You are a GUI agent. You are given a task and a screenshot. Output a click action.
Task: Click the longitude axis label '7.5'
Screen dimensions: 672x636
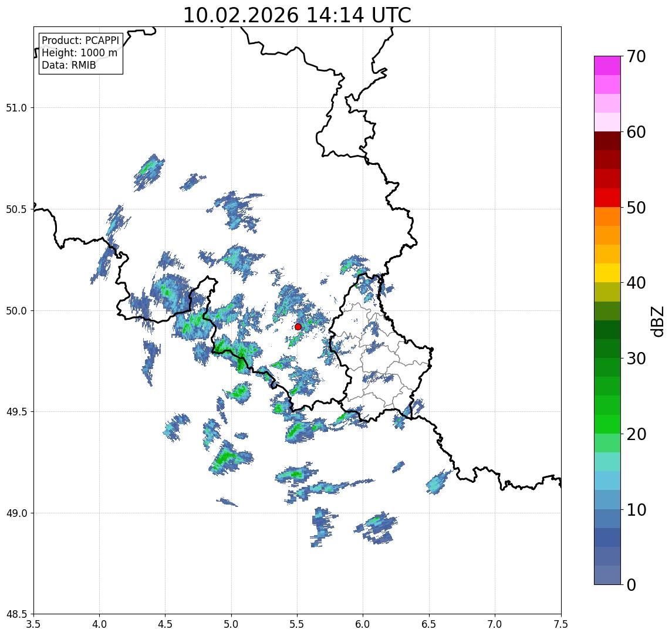561,624
